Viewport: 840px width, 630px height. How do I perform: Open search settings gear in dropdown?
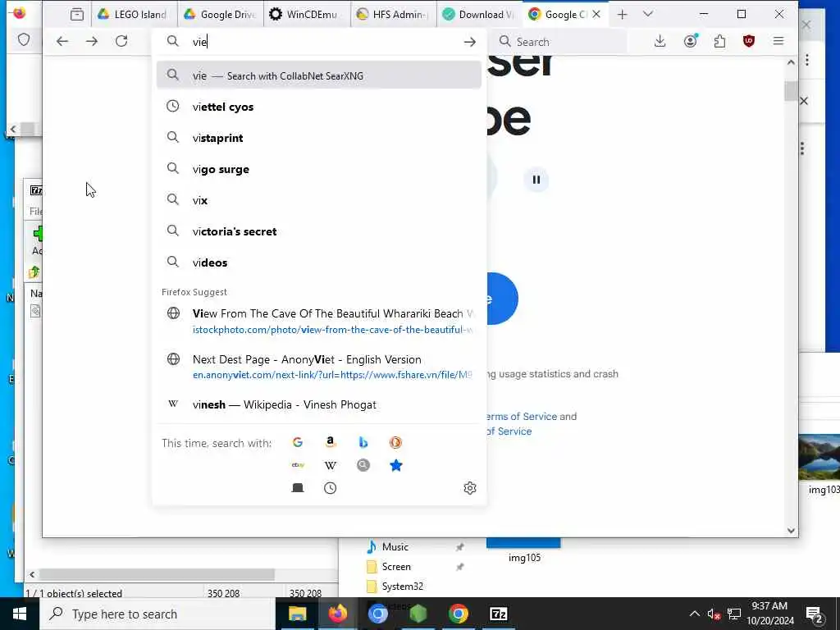[x=470, y=487]
